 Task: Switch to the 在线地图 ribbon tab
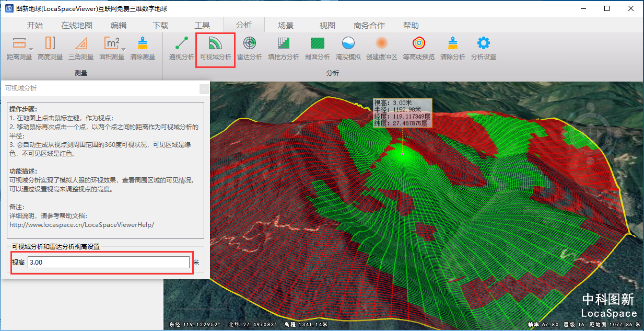tap(77, 25)
